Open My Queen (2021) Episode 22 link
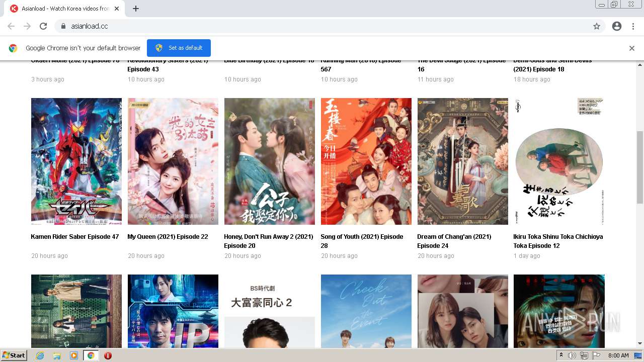Screen dimensions: 644x362 pos(168,237)
